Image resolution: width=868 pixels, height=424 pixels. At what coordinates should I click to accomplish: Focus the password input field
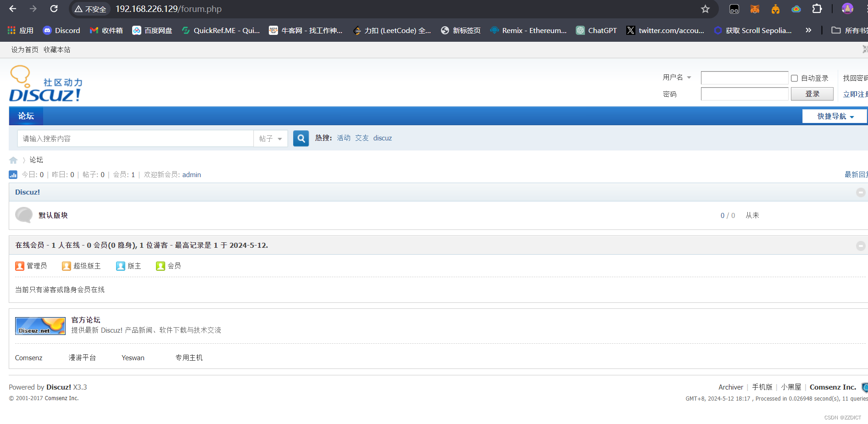(745, 94)
